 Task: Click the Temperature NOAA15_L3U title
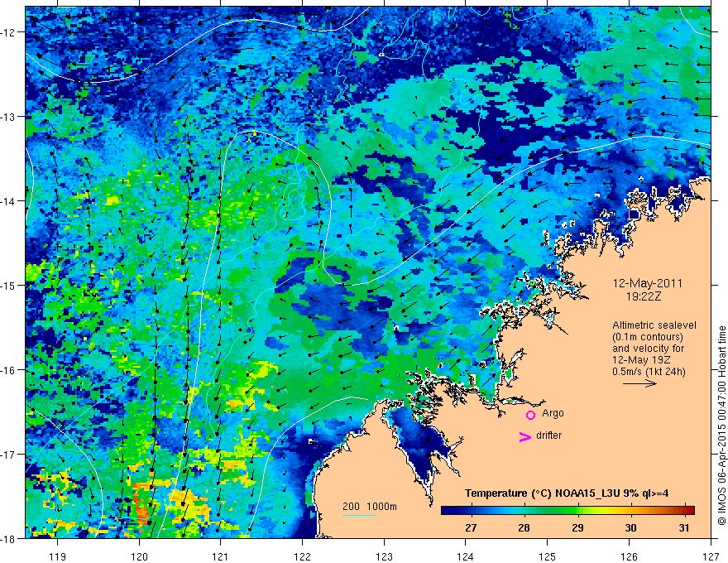pyautogui.click(x=567, y=493)
